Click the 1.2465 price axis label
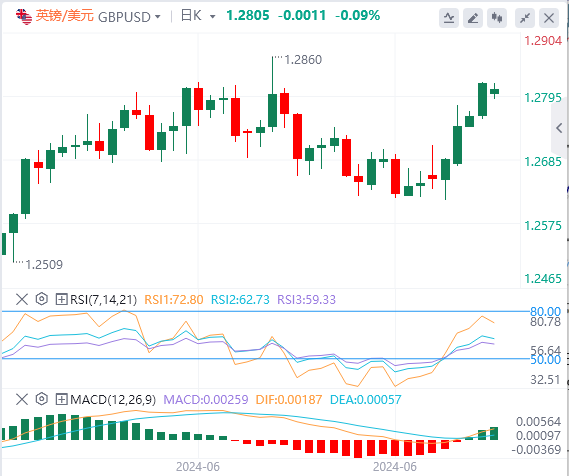The height and width of the screenshot is (476, 569). 543,279
